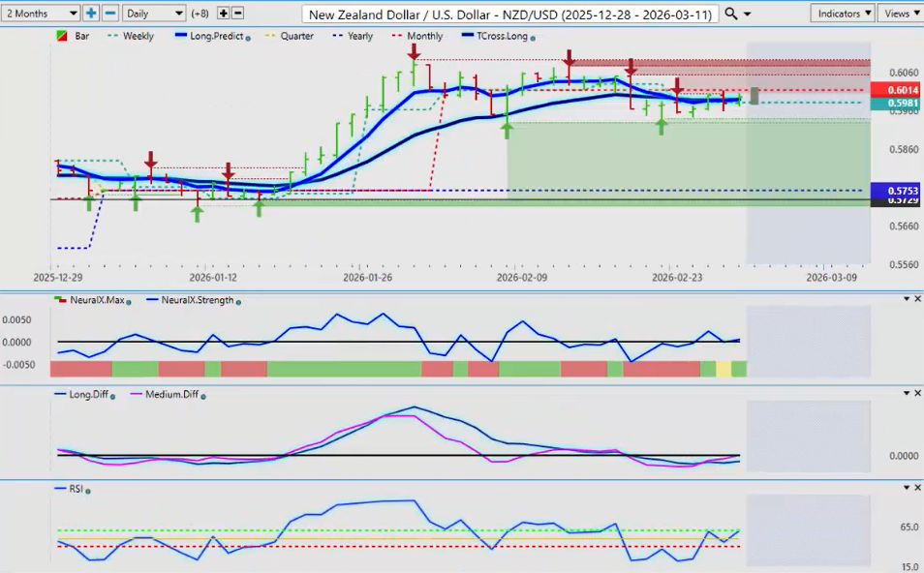Toggle the Weekly legend line
The height and width of the screenshot is (573, 924).
point(131,37)
